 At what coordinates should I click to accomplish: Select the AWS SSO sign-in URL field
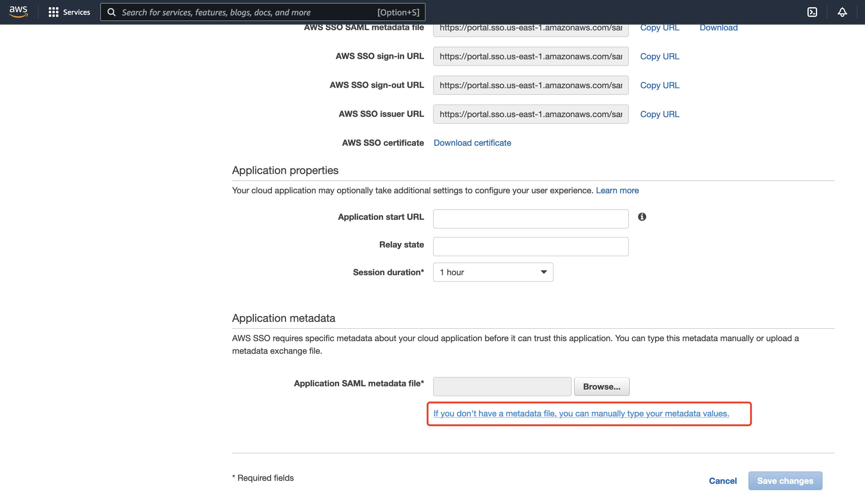coord(531,56)
